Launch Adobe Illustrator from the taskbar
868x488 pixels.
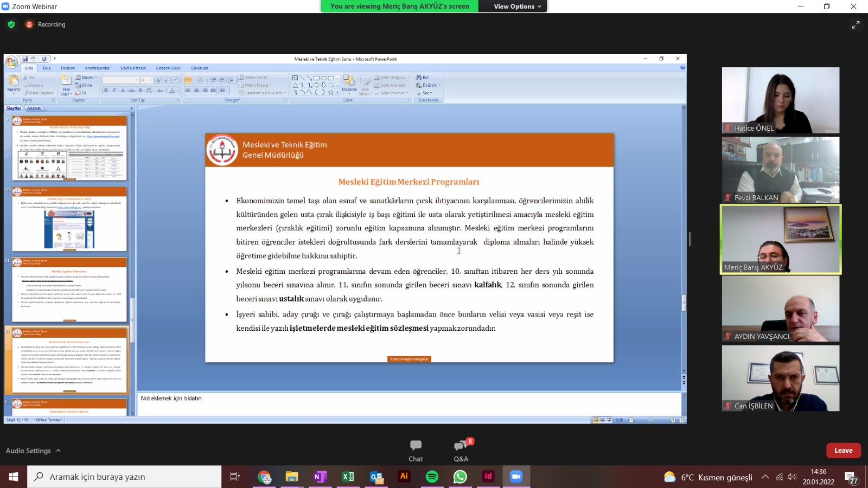pos(404,477)
